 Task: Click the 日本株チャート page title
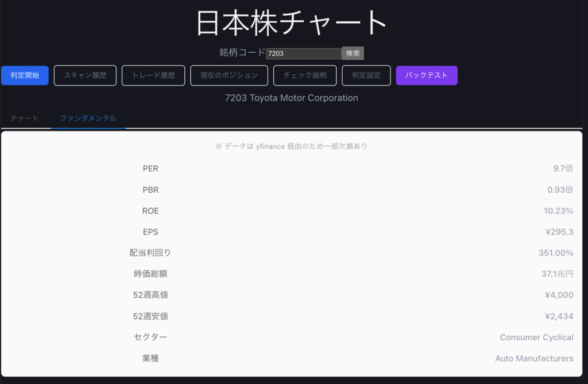[x=291, y=23]
